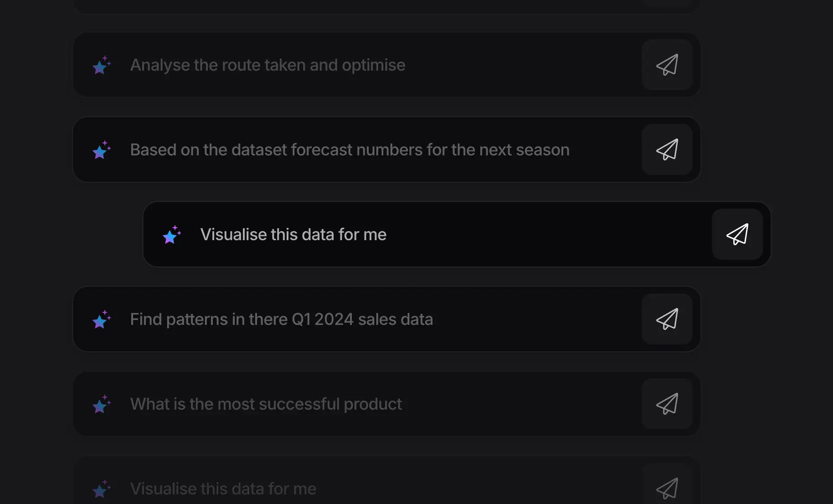
Task: Select 'Based on the dataset forecast numbers' suggestion
Action: click(x=350, y=150)
